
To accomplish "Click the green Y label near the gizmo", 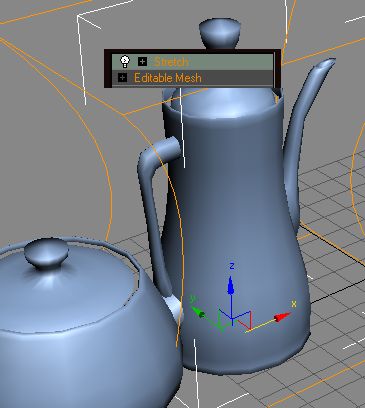I will point(192,299).
